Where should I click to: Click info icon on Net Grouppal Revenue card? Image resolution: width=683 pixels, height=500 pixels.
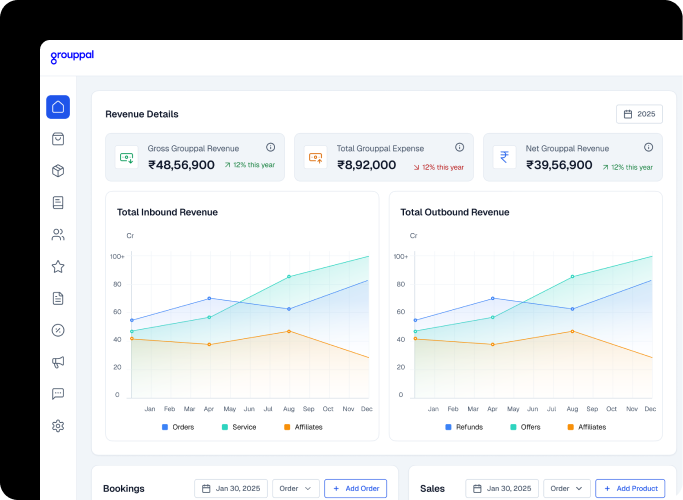(x=649, y=147)
